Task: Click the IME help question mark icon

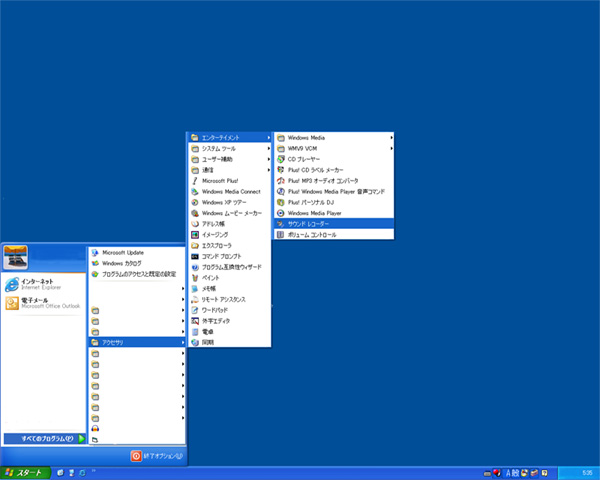Action: (x=544, y=473)
